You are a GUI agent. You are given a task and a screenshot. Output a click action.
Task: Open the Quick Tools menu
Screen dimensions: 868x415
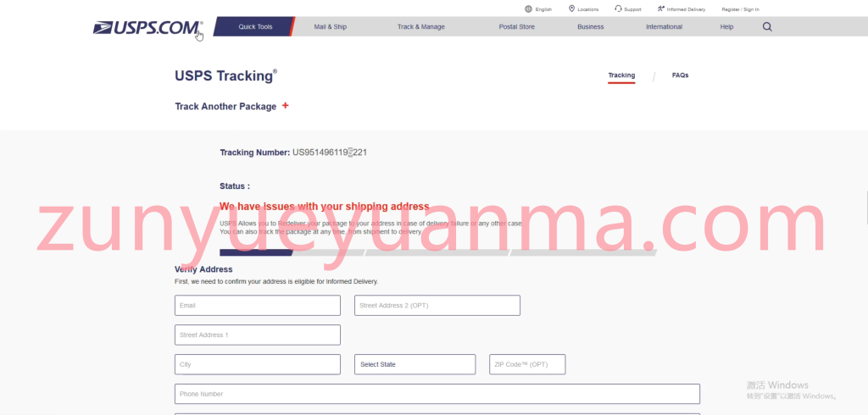pos(255,26)
